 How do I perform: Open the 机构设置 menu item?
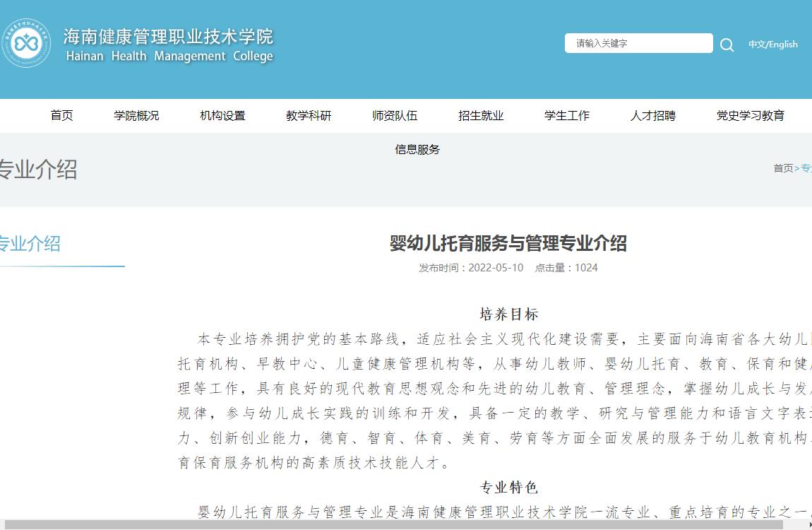(222, 115)
